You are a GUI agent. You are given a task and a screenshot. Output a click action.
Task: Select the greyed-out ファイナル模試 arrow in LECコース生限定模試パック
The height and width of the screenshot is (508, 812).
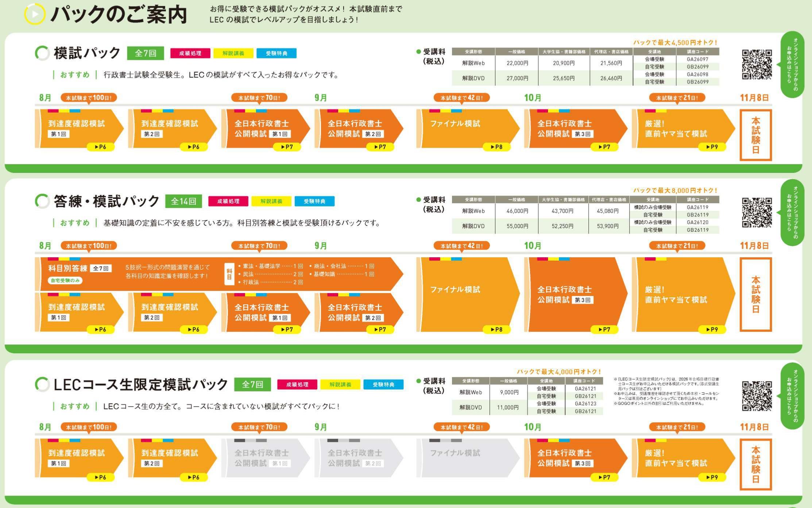pos(468,458)
